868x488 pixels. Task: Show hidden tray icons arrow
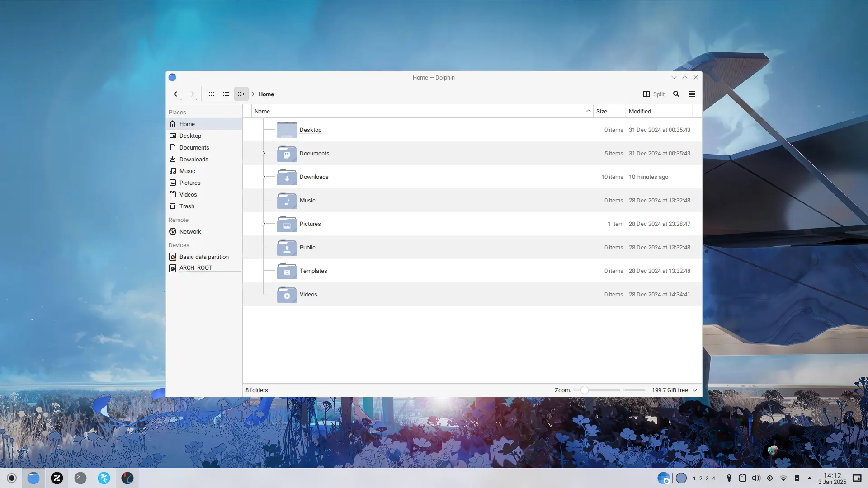pos(809,478)
